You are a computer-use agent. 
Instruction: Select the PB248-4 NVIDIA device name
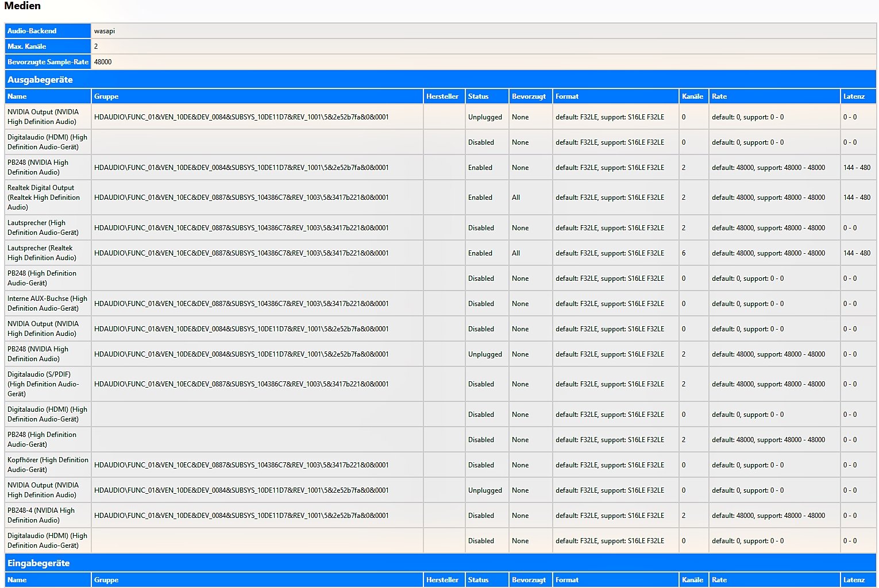[x=41, y=516]
